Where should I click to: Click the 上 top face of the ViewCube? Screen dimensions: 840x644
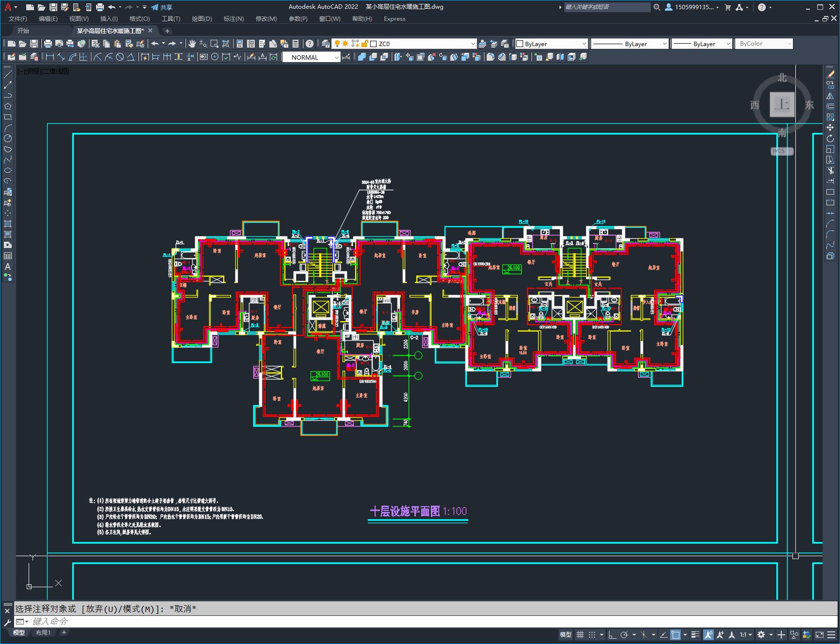click(x=782, y=104)
